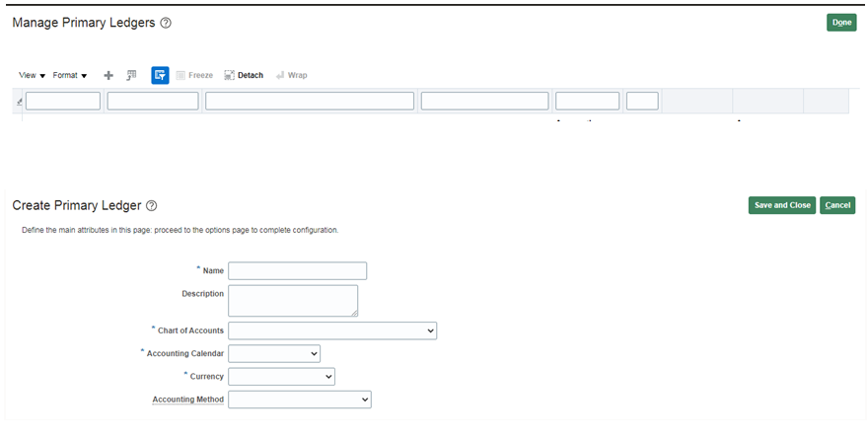The width and height of the screenshot is (868, 438).
Task: Click the Create (plus) icon in toolbar
Action: click(x=108, y=75)
